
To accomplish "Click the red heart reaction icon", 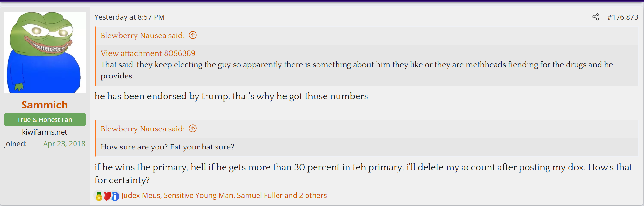I will coord(107,196).
